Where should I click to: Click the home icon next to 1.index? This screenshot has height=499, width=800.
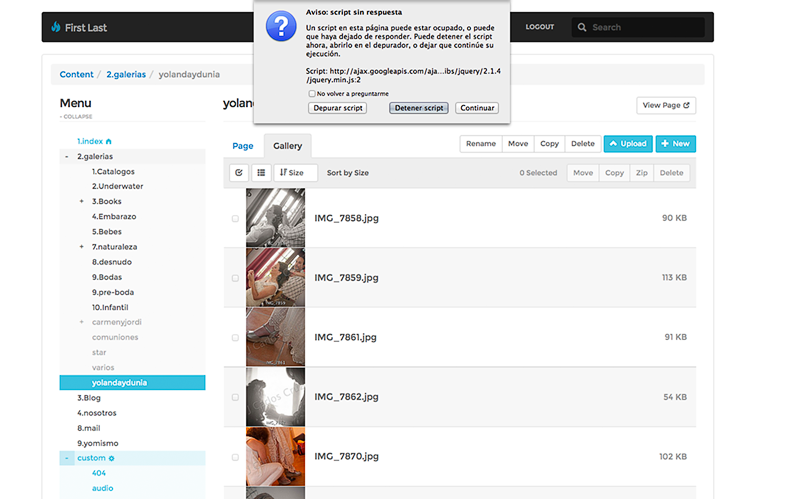[x=108, y=141]
